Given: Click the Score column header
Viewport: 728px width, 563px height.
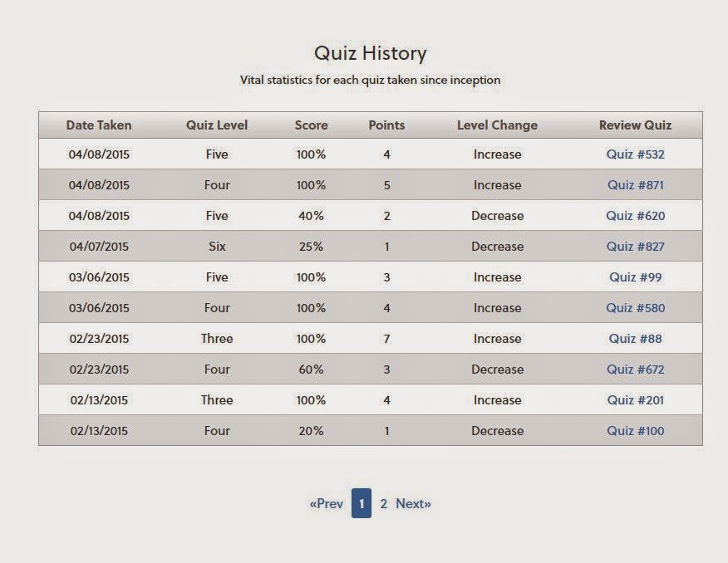Looking at the screenshot, I should (311, 125).
